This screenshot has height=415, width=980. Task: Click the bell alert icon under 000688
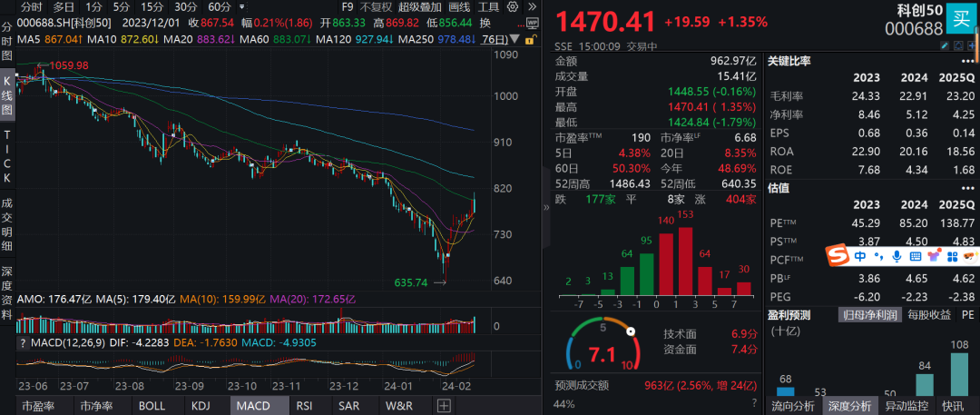click(x=957, y=45)
